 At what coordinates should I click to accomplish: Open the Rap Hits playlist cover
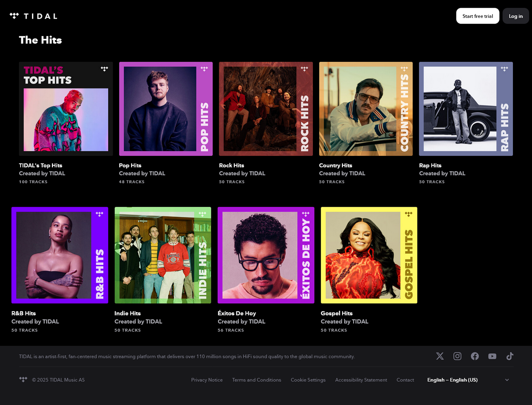[466, 109]
